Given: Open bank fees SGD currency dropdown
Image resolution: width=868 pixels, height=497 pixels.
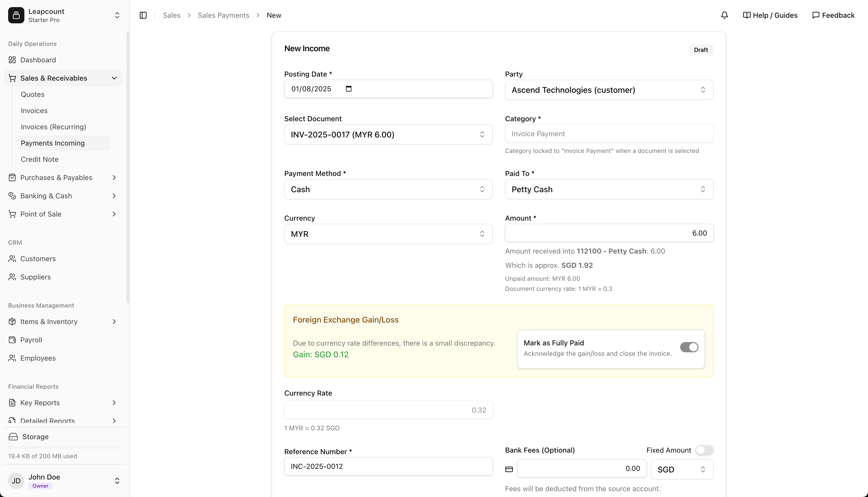Looking at the screenshot, I should [x=682, y=469].
